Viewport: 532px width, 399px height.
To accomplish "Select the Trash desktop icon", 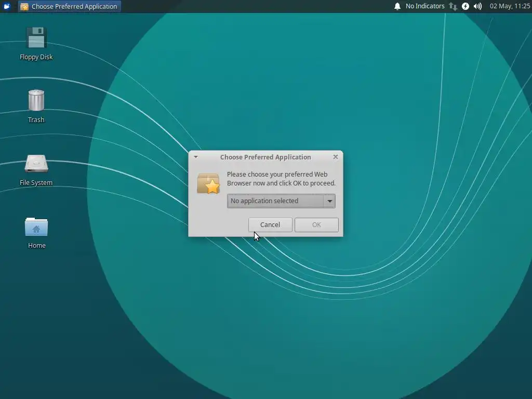I will pos(36,100).
